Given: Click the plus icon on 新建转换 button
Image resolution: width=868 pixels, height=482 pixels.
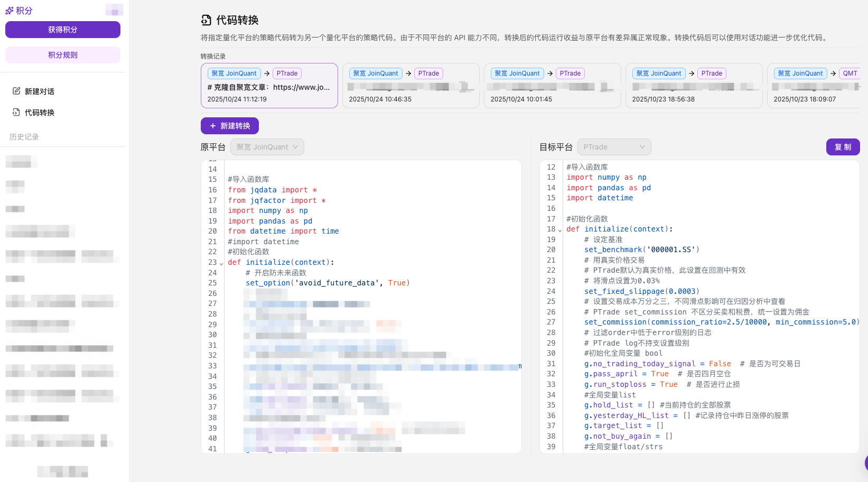Looking at the screenshot, I should pos(213,126).
